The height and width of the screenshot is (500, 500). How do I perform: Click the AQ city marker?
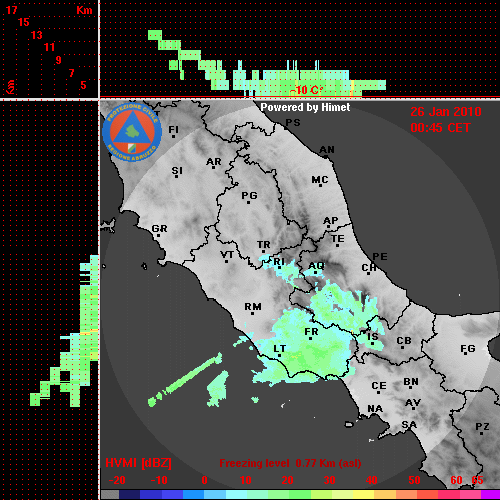pyautogui.click(x=316, y=273)
